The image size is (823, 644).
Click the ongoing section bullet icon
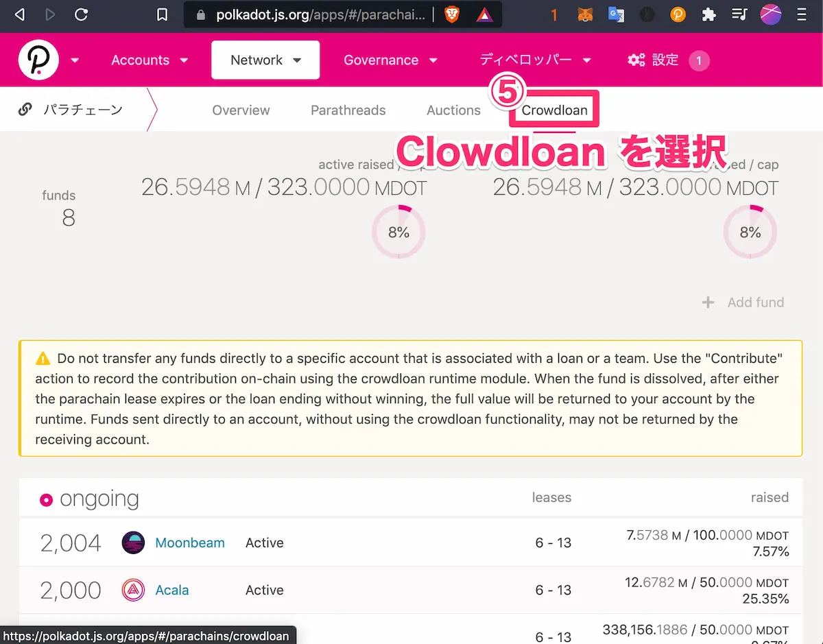click(46, 500)
